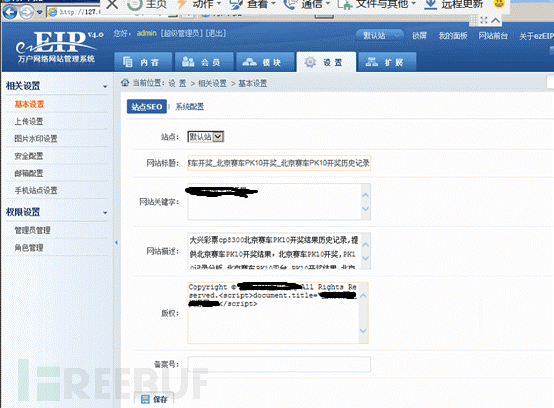Viewport: 554px width, 408px height.
Task: Click the 网站描述 textarea
Action: click(279, 251)
